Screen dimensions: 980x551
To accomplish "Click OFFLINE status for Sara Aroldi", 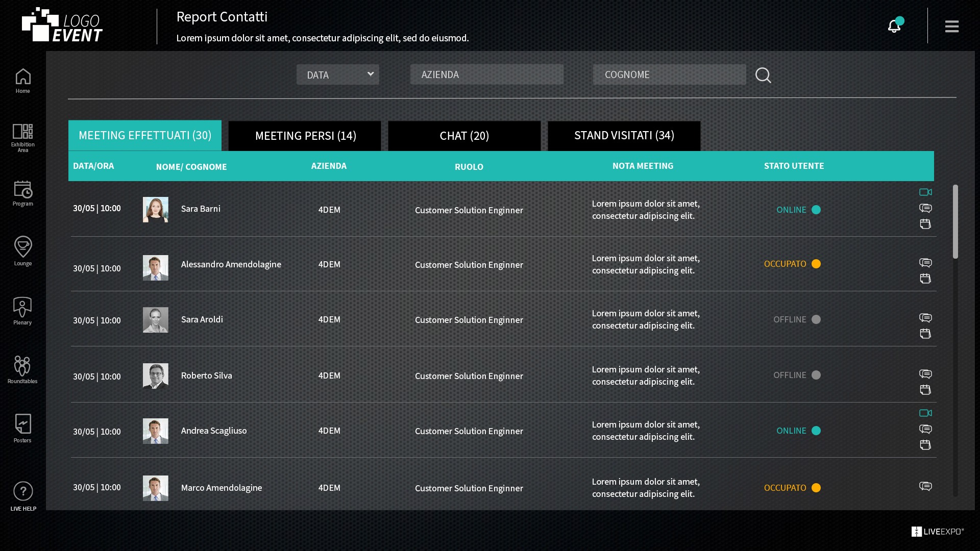I will 797,319.
